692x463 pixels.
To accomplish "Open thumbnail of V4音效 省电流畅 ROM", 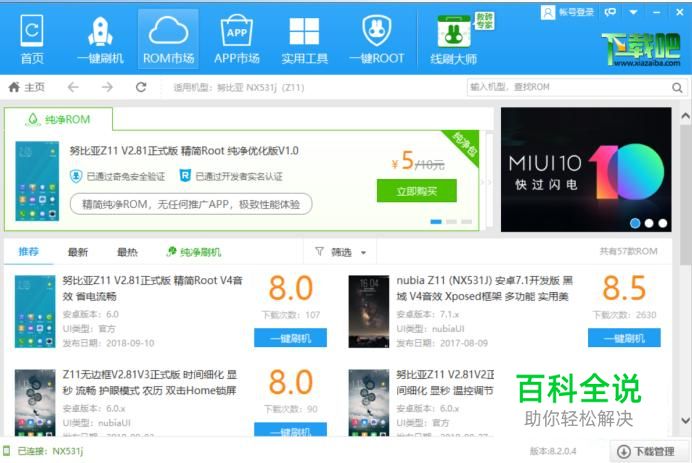I will pyautogui.click(x=35, y=312).
